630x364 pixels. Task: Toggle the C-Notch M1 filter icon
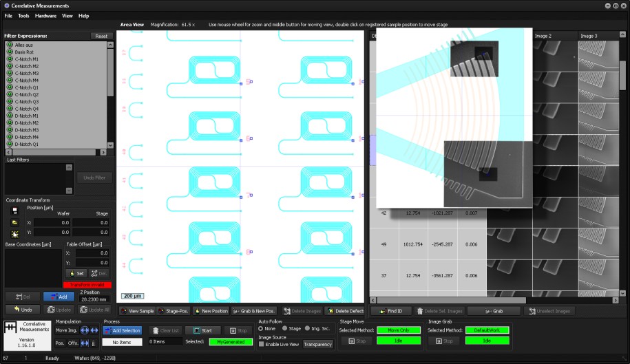(x=10, y=59)
